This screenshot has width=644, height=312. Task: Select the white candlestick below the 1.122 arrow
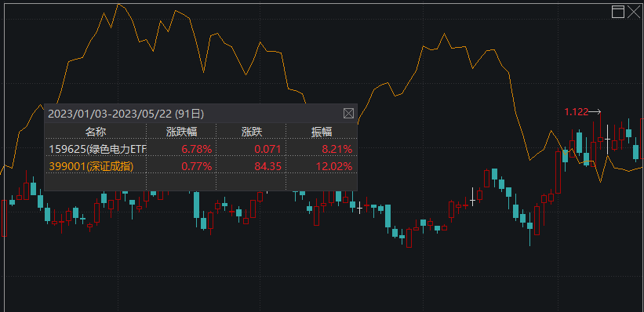607,140
